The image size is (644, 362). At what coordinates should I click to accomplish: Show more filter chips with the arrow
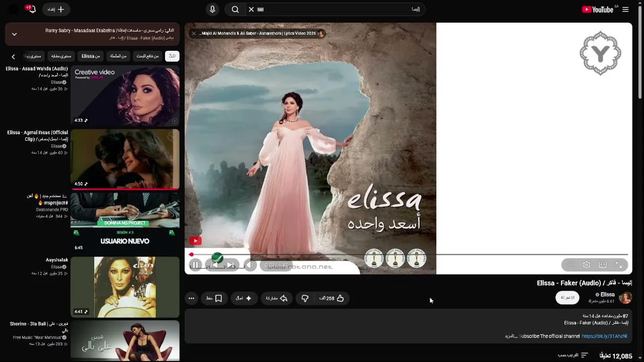point(14,57)
